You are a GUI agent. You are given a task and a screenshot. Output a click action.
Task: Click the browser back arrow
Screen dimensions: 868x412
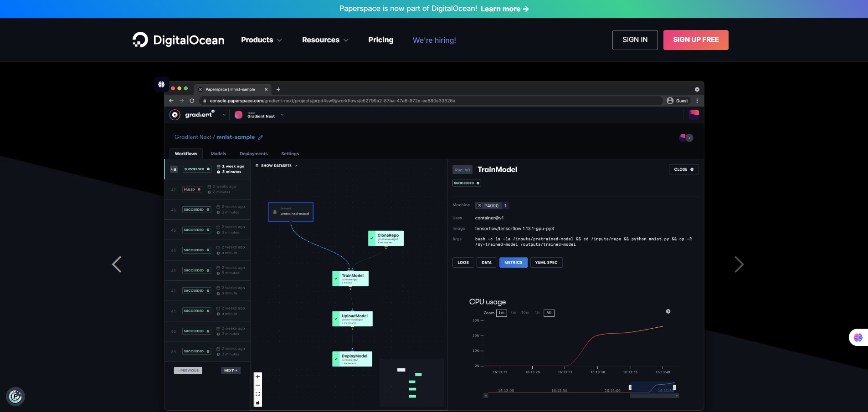tap(171, 101)
